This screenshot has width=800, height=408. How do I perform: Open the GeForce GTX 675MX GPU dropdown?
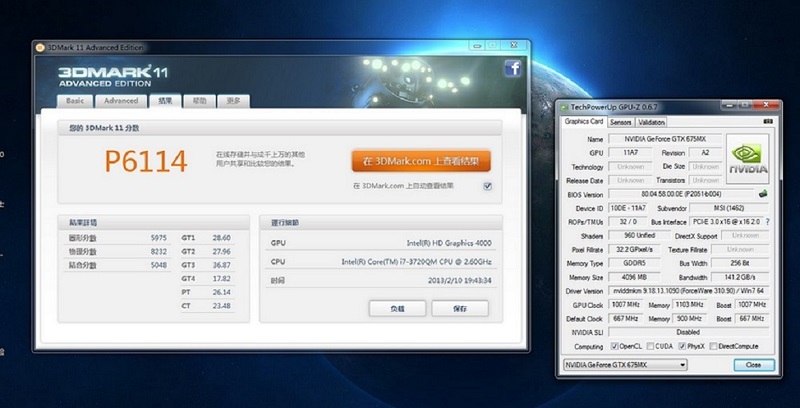[625, 365]
